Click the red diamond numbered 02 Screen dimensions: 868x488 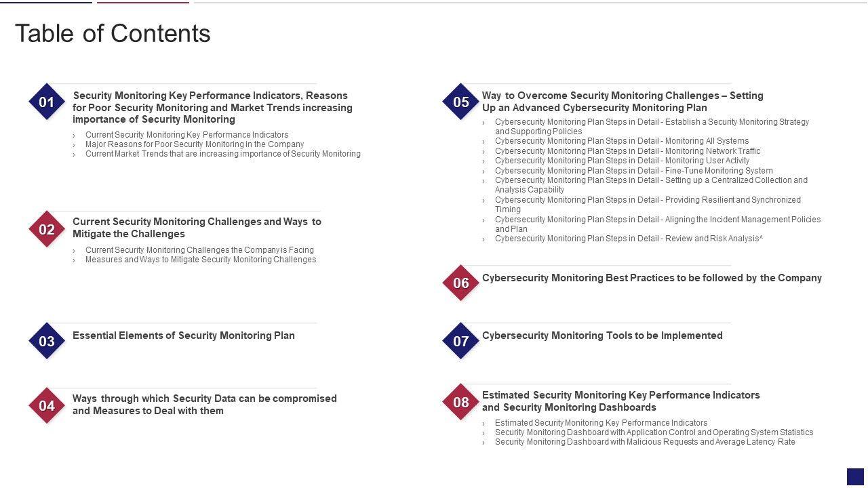[x=47, y=229]
